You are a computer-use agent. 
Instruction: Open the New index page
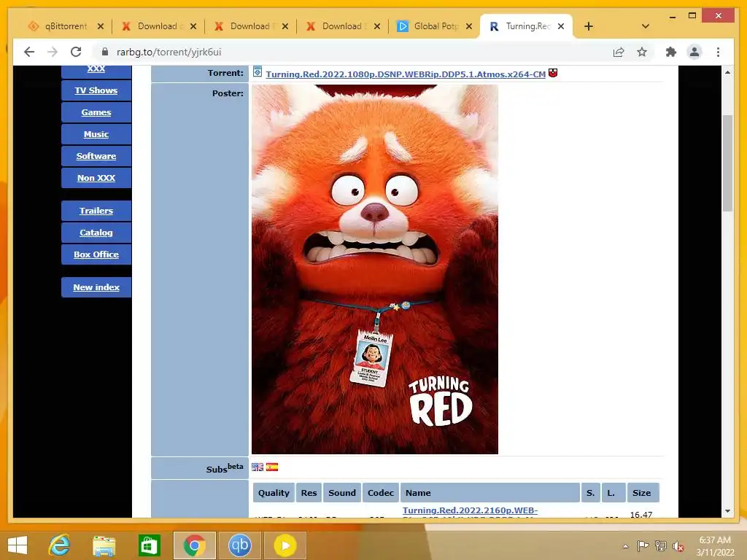pos(96,287)
